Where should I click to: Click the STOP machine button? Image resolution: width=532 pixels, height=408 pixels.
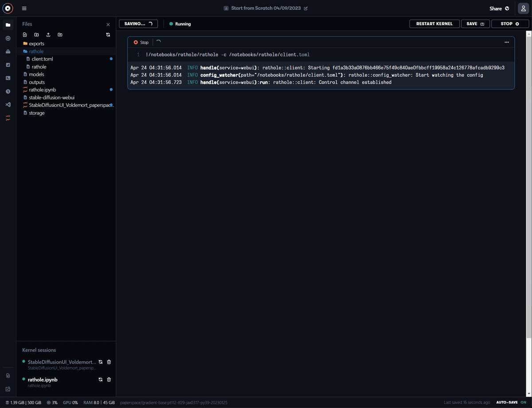[x=510, y=24]
